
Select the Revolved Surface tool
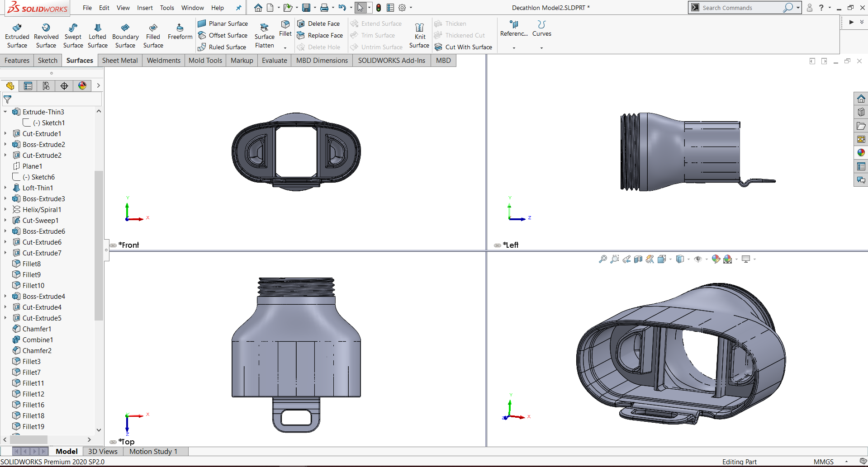pos(46,36)
